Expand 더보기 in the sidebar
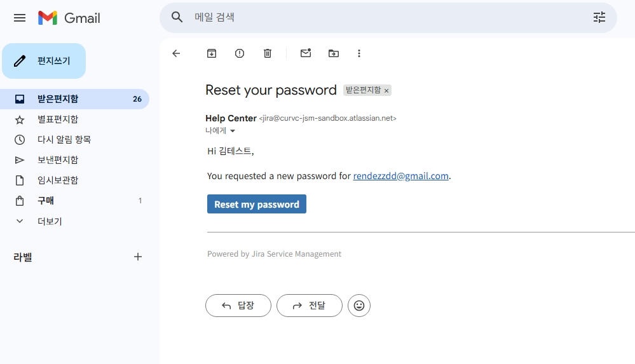This screenshot has width=635, height=364. pos(50,221)
